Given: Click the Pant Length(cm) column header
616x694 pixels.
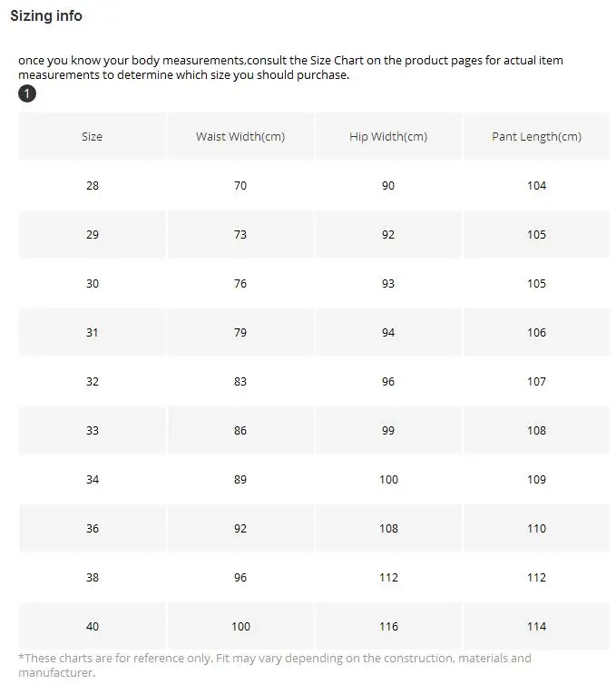Looking at the screenshot, I should click(537, 136).
